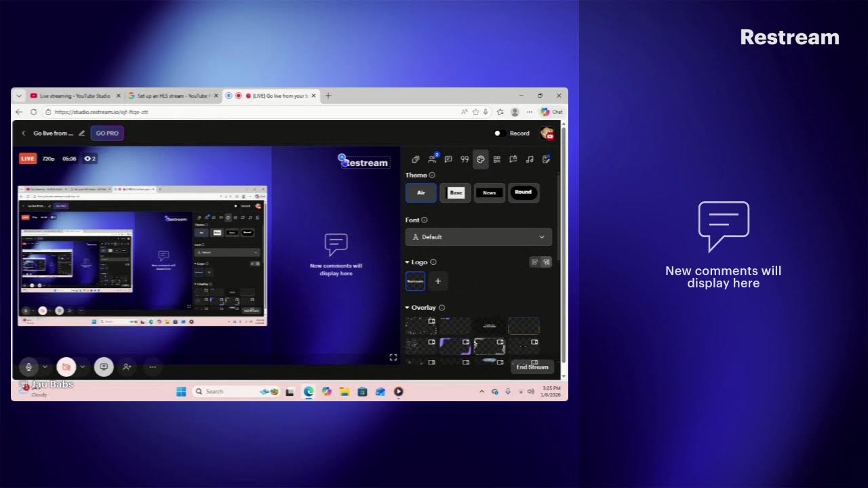Click End Stream button
The width and height of the screenshot is (868, 488).
click(x=532, y=367)
